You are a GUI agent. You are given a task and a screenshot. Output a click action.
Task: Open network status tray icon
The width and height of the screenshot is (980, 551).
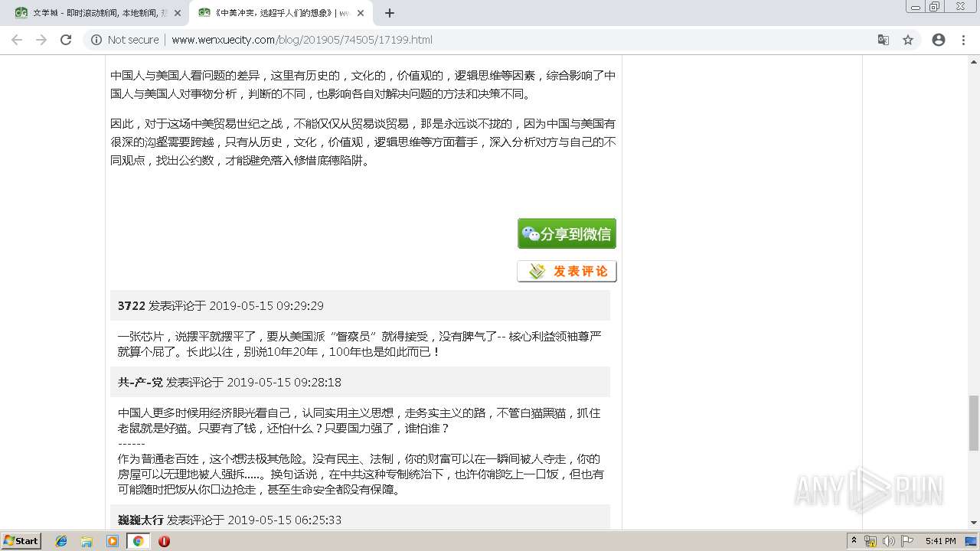pos(871,541)
